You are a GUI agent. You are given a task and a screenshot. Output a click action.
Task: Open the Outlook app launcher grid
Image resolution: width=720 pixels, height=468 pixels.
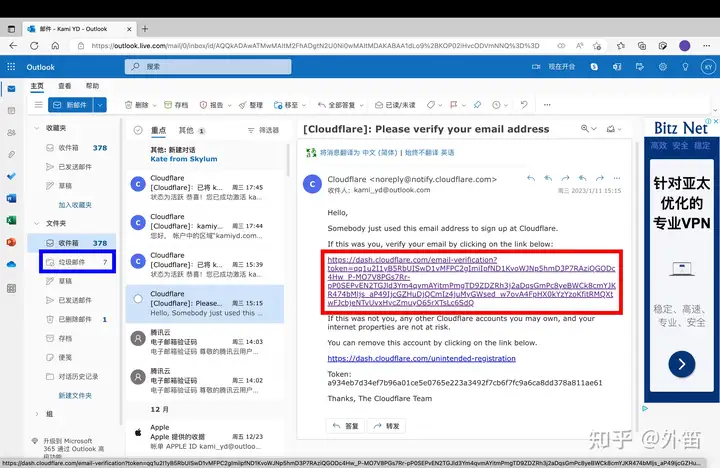tap(11, 67)
